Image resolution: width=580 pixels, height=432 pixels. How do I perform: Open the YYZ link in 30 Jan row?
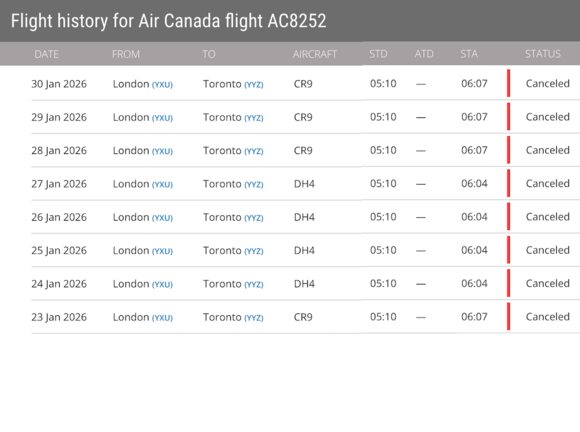click(253, 85)
